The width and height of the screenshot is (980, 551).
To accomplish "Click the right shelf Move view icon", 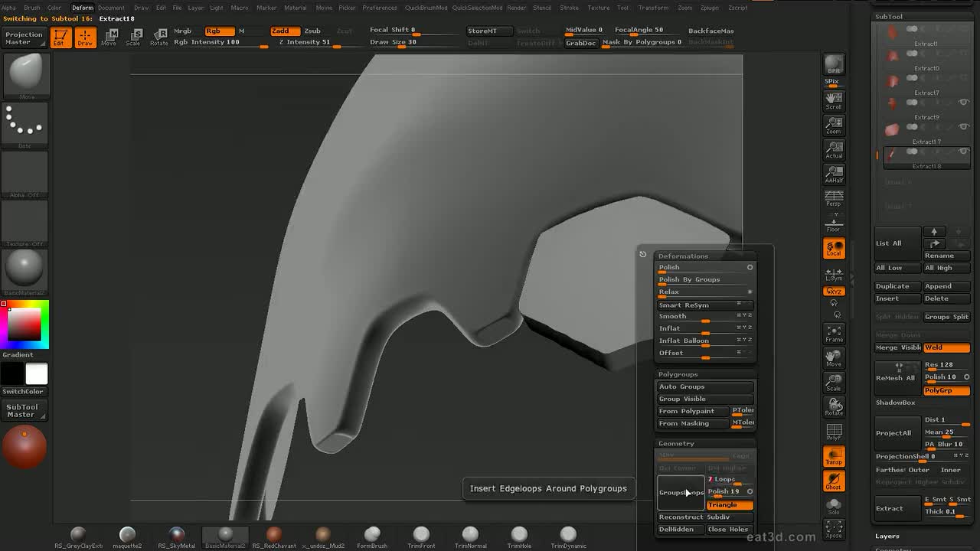I will [x=834, y=358].
